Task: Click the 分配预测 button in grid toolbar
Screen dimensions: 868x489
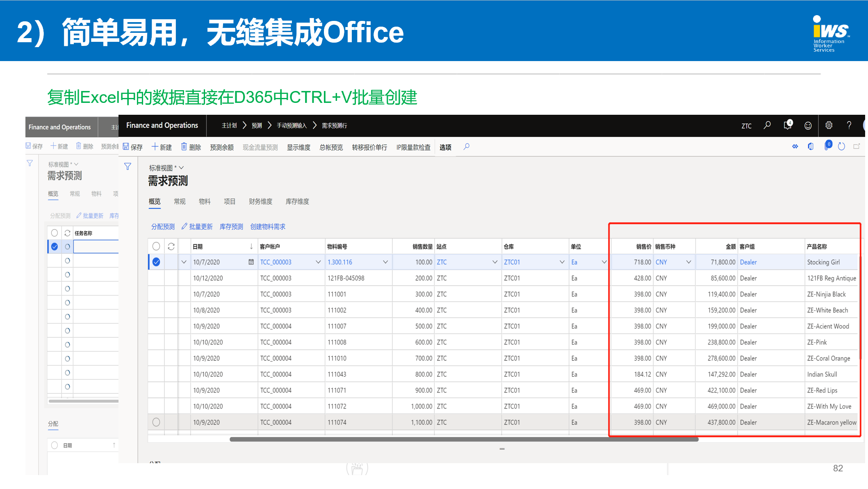Action: coord(160,226)
